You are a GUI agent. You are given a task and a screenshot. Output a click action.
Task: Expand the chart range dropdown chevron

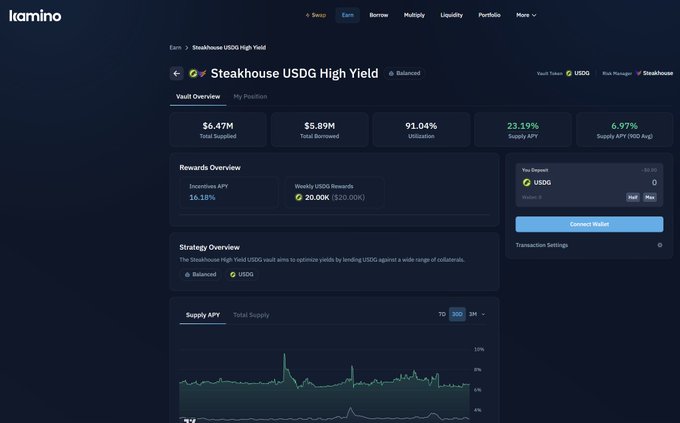[484, 315]
